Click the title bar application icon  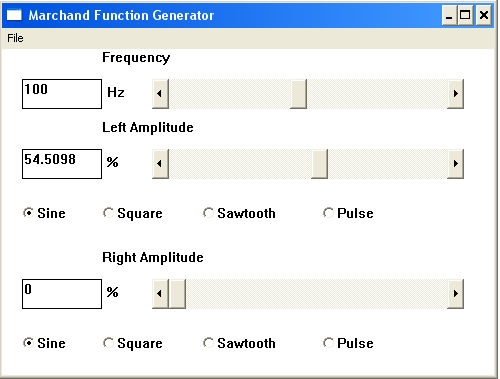pyautogui.click(x=14, y=15)
